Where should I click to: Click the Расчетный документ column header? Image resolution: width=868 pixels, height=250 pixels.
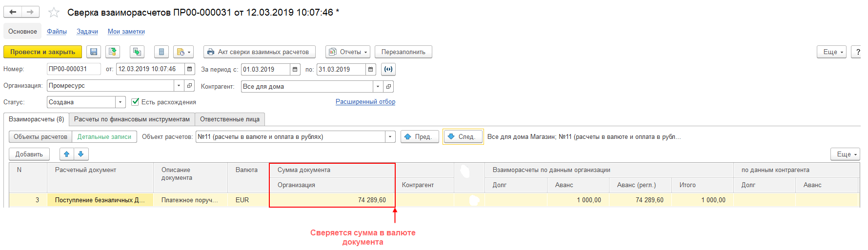(101, 177)
